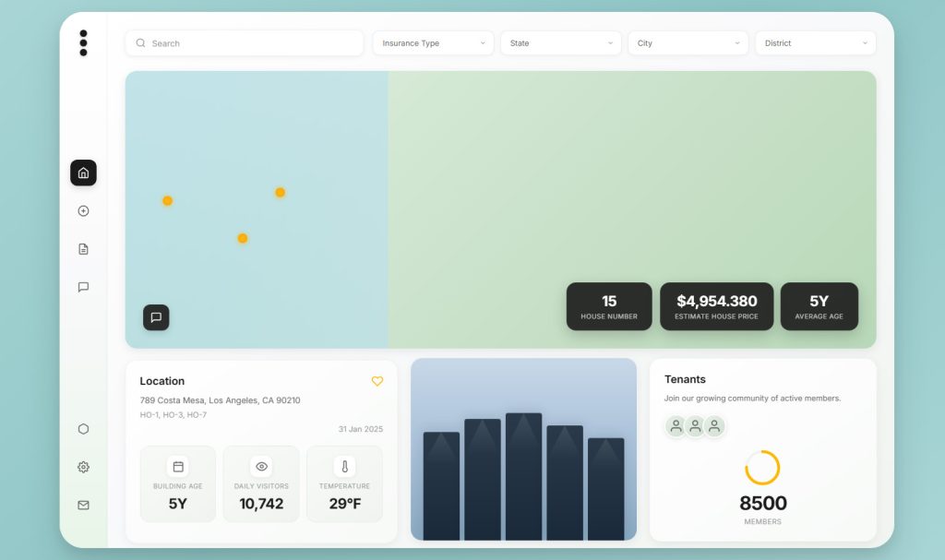
Task: Click the eye icon above Daily Visitors
Action: click(261, 467)
